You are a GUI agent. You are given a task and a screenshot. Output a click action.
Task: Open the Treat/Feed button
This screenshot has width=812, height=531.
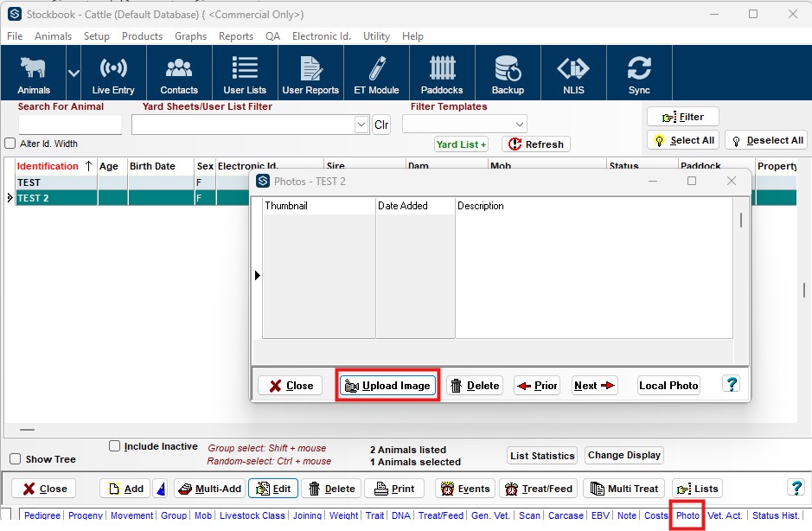pyautogui.click(x=539, y=489)
